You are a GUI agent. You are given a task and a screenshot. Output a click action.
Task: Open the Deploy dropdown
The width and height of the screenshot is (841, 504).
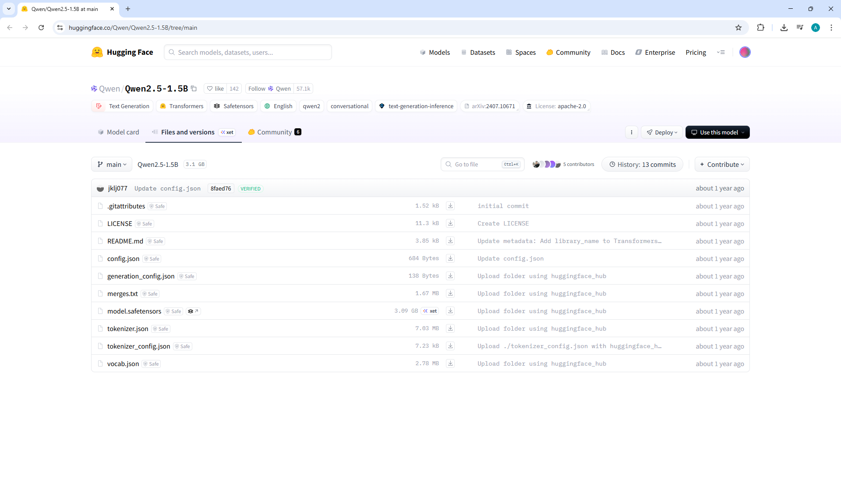(662, 132)
